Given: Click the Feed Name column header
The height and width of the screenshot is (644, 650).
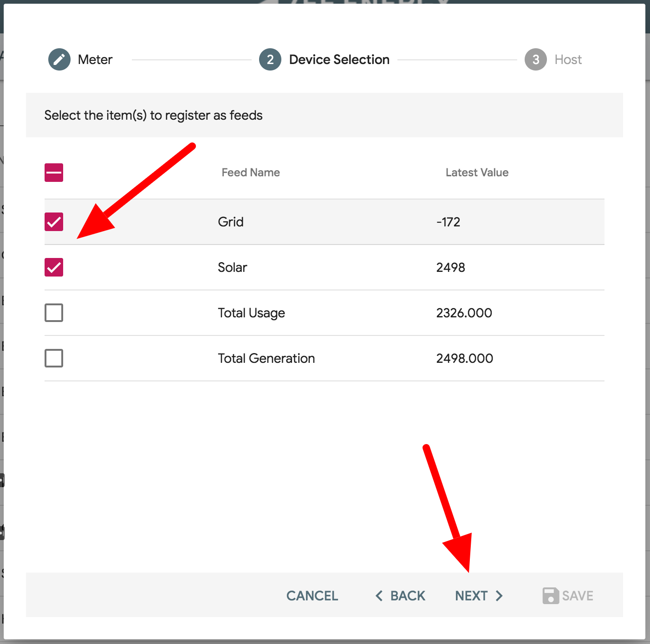Looking at the screenshot, I should tap(251, 173).
